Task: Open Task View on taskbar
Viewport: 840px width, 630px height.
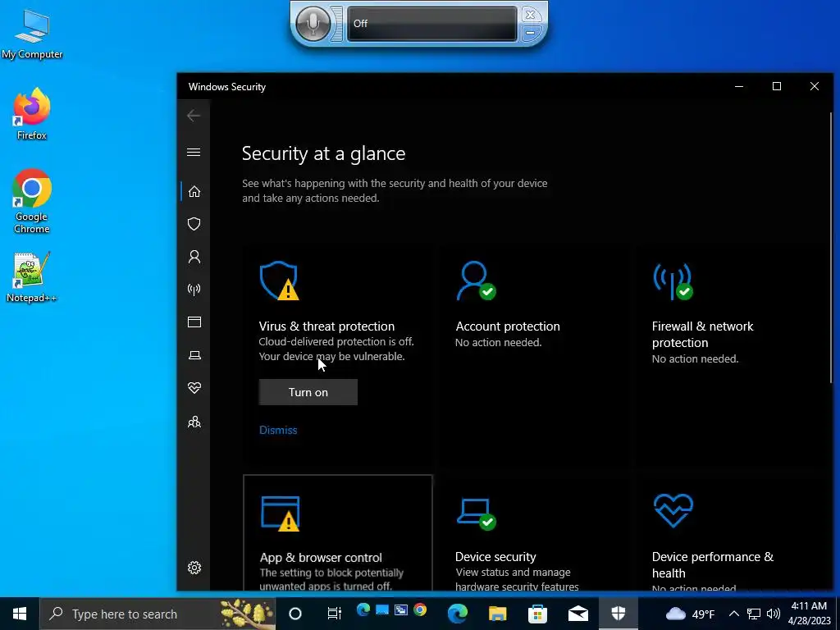Action: click(x=335, y=614)
